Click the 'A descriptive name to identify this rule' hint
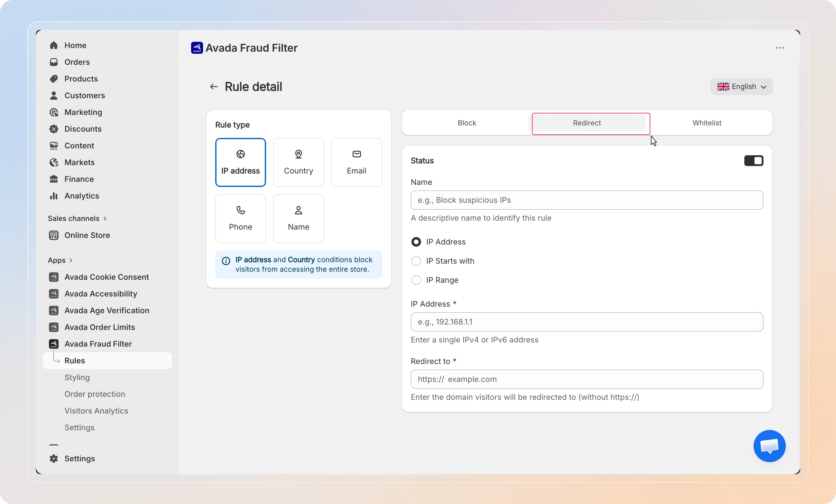This screenshot has width=836, height=504. coord(481,218)
